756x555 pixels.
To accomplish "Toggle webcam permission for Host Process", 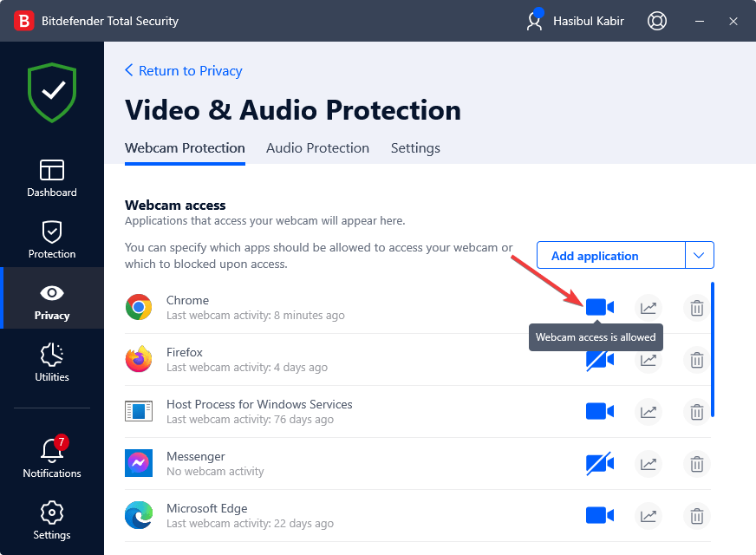I will (599, 412).
